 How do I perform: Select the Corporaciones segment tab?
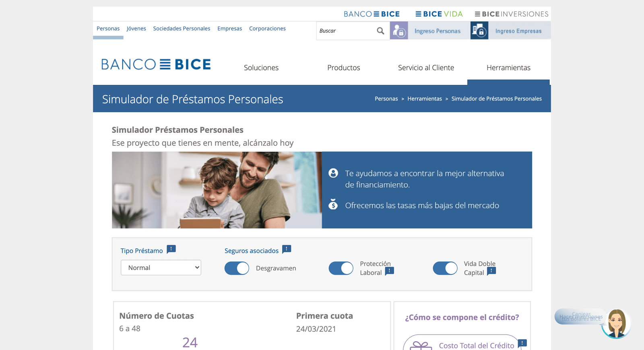267,29
